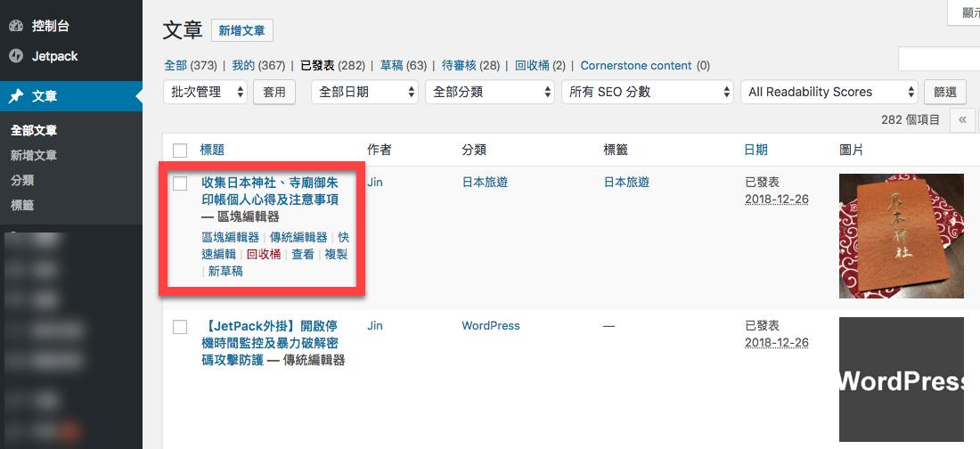The image size is (980, 449).
Task: Open the 控制台 dashboard icon
Action: [x=16, y=27]
